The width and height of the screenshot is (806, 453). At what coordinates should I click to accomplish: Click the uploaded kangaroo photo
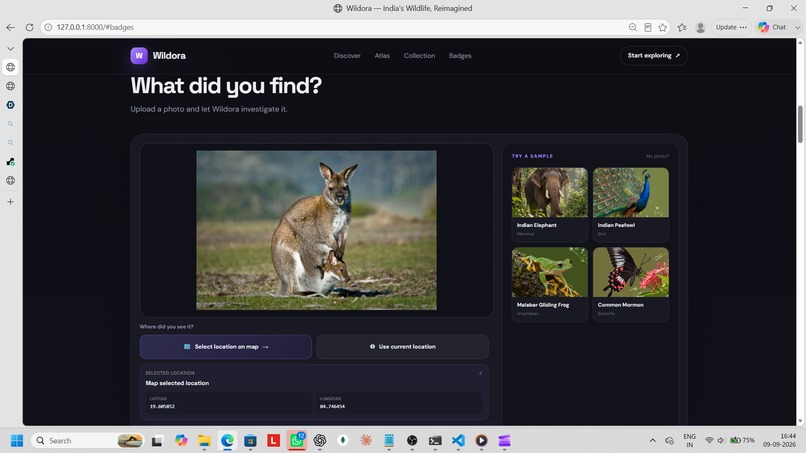coord(316,230)
